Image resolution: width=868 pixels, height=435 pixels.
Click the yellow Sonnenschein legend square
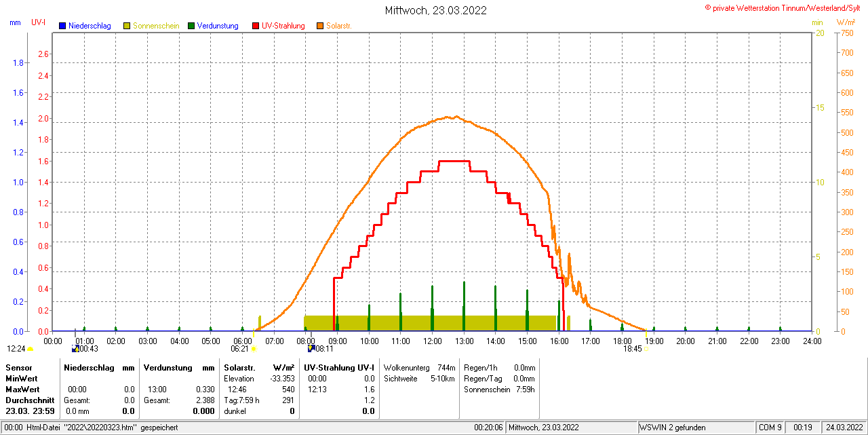(x=127, y=26)
